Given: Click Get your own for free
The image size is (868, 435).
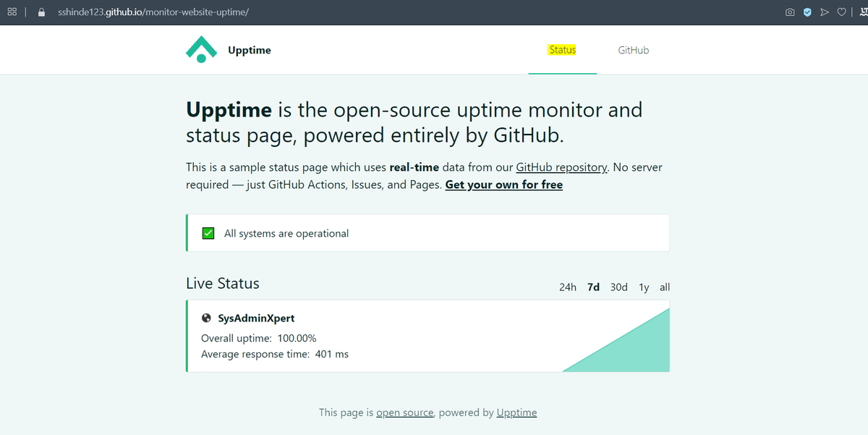Looking at the screenshot, I should [x=503, y=185].
